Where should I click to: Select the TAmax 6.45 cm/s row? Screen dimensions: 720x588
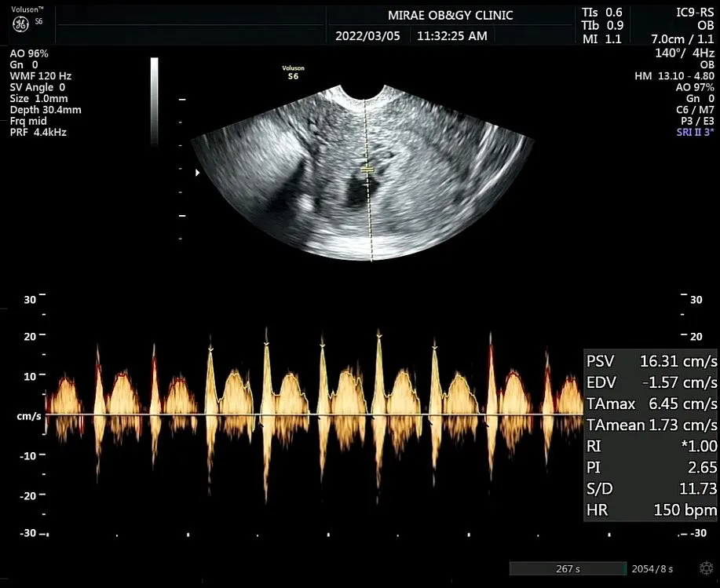[651, 404]
